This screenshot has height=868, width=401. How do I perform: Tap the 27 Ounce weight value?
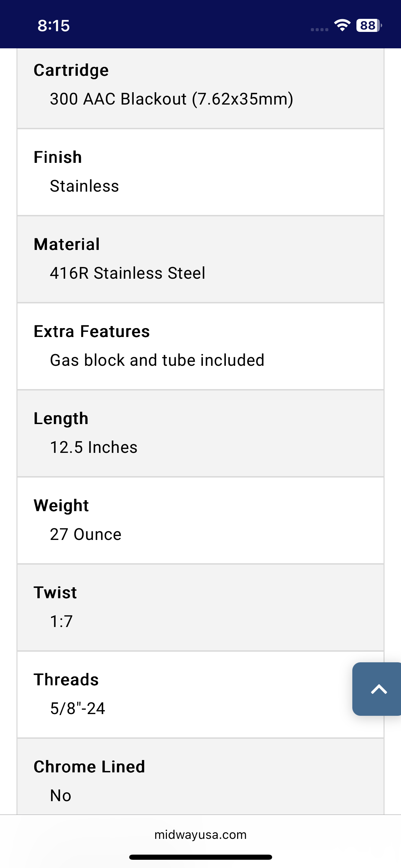click(x=86, y=534)
